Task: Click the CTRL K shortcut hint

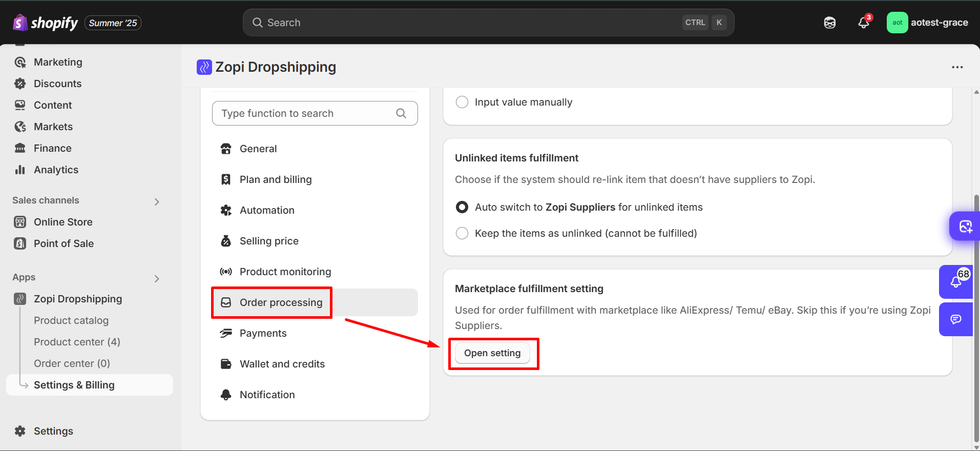Action: (x=704, y=23)
